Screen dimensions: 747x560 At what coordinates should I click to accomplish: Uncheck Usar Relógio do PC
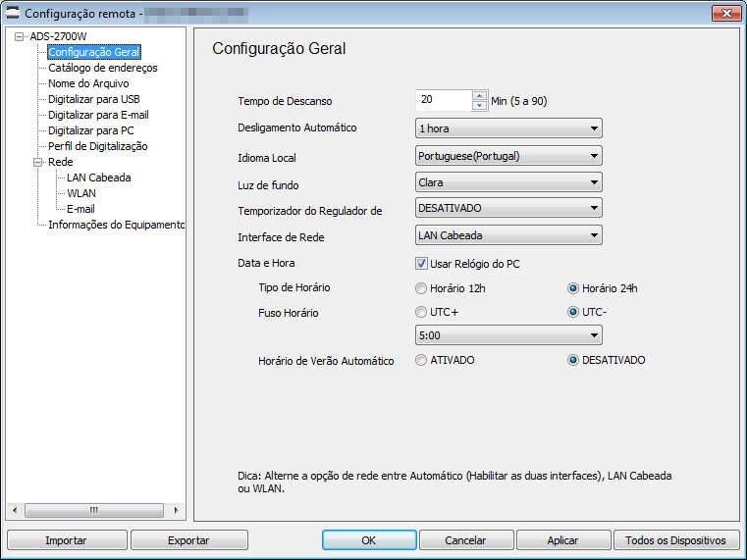point(421,263)
